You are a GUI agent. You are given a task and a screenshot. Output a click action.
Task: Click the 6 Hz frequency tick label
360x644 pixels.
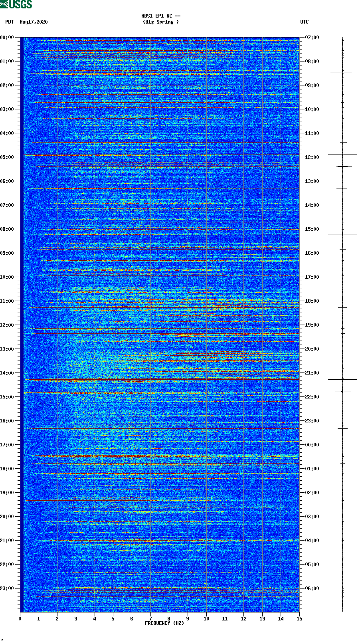click(132, 619)
